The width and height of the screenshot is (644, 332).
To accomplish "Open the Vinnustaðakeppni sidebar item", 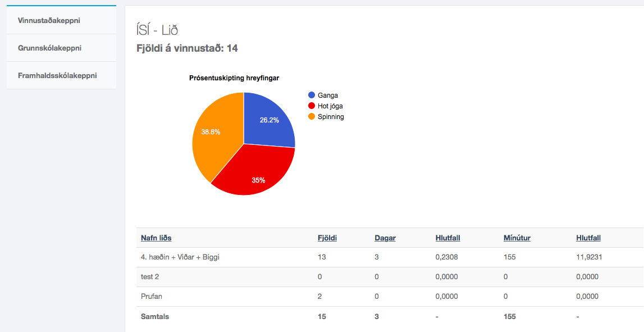I will tap(61, 21).
